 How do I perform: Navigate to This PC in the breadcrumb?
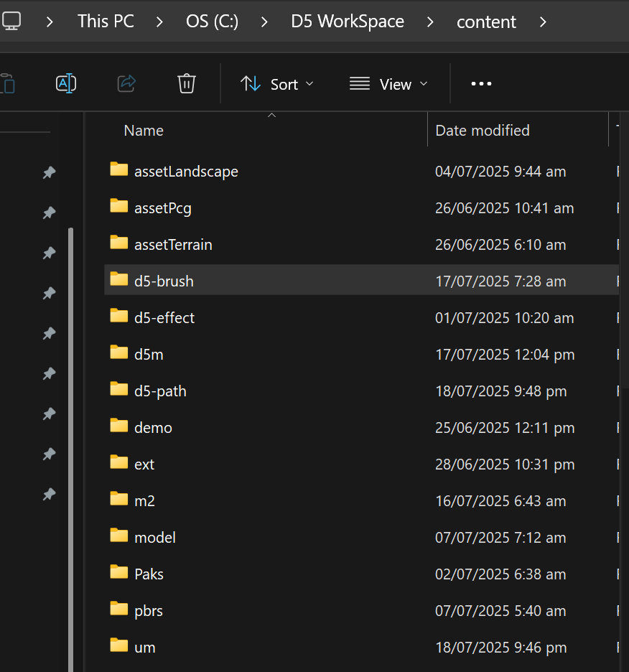point(106,22)
